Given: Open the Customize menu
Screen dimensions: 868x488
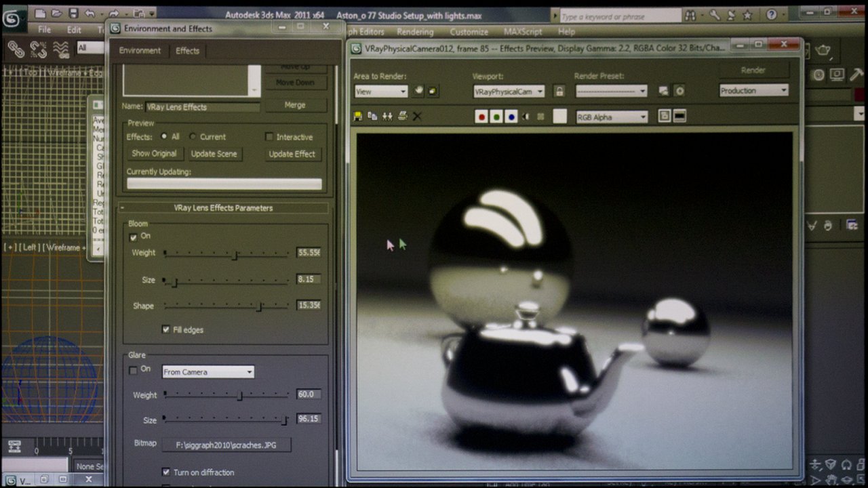Looking at the screenshot, I should pyautogui.click(x=469, y=32).
